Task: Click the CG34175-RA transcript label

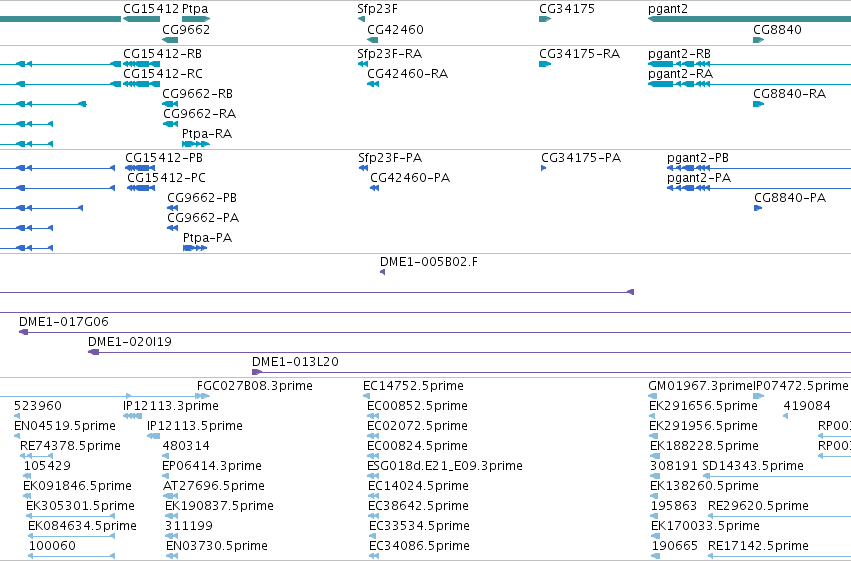Action: pyautogui.click(x=579, y=54)
